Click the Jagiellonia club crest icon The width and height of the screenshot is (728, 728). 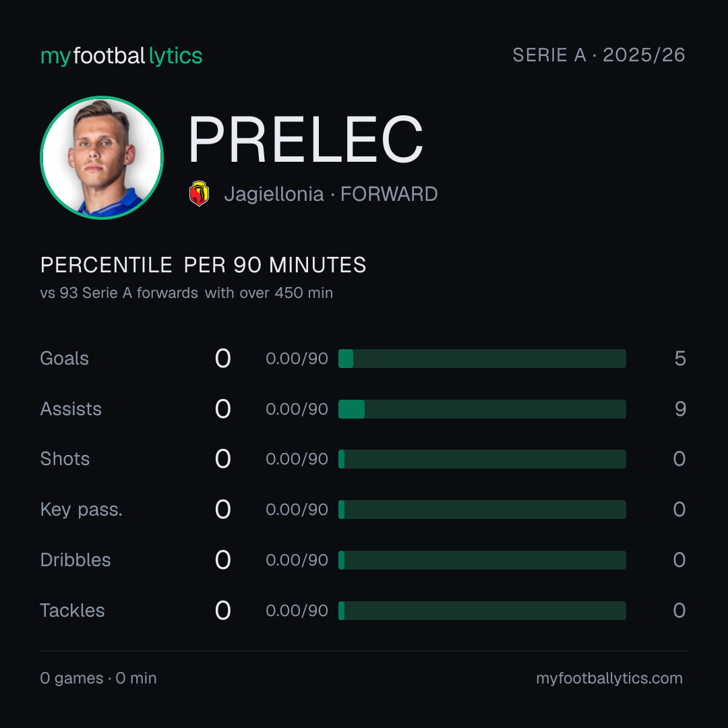[x=199, y=193]
